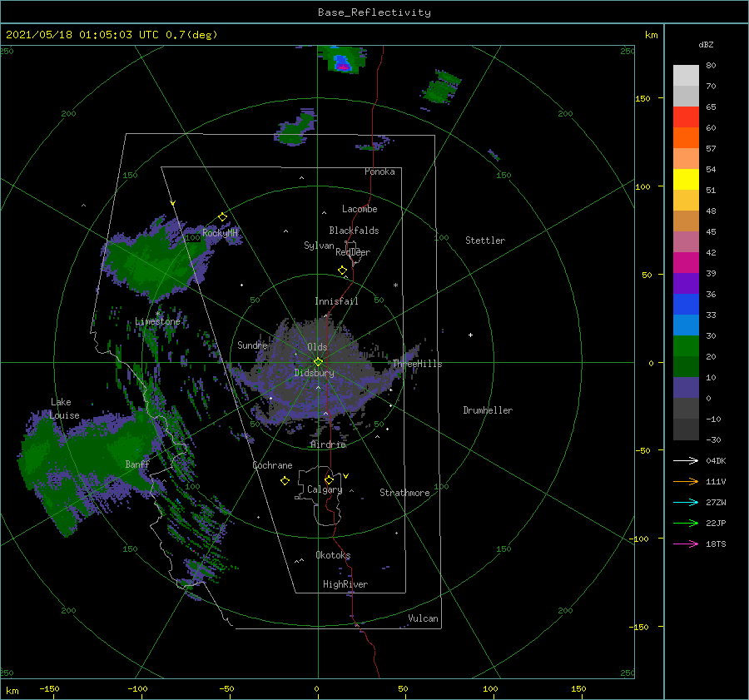749x700 pixels.
Task: Click the white 04DK arrow in legend
Action: 686,460
